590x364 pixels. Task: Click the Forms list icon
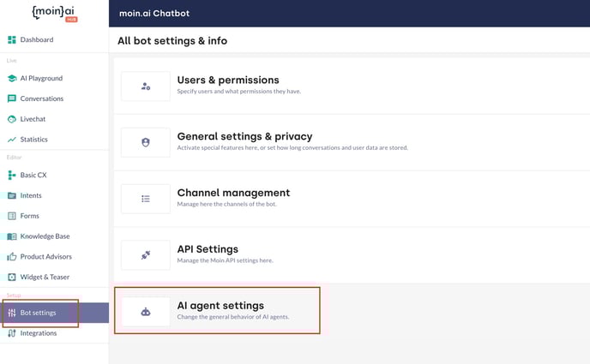[12, 216]
